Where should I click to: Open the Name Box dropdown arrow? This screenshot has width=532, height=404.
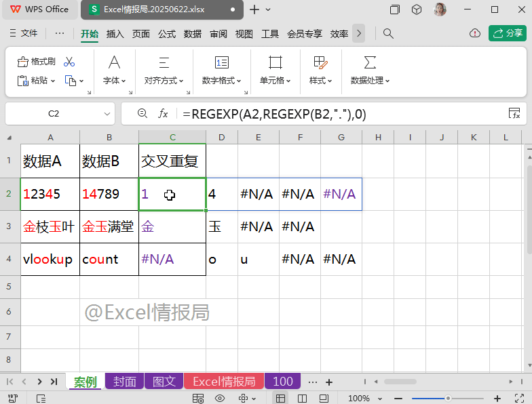pyautogui.click(x=107, y=114)
